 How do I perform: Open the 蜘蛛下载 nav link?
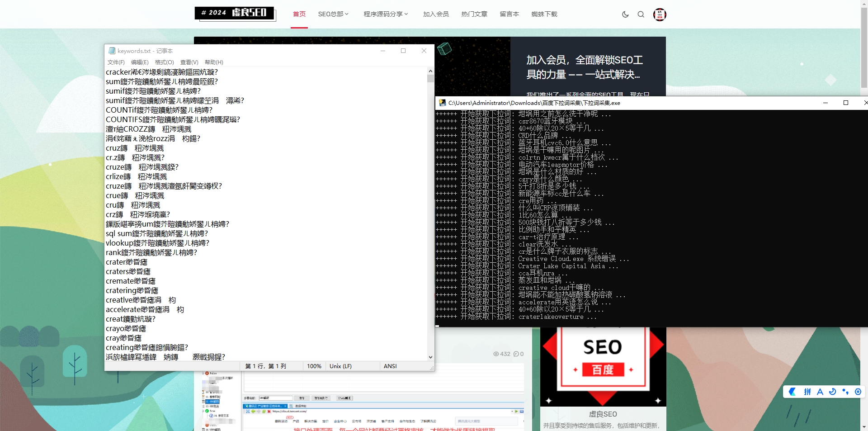(544, 14)
